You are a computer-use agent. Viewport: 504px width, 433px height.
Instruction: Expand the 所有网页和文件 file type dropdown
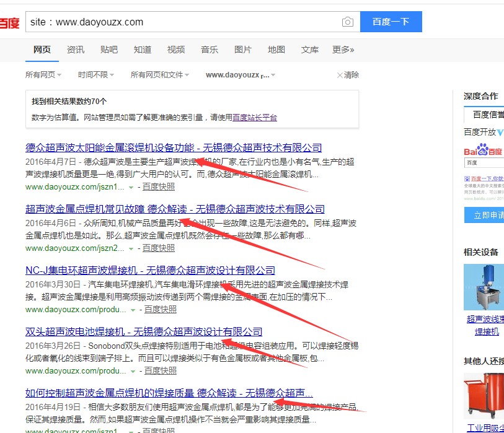(160, 75)
